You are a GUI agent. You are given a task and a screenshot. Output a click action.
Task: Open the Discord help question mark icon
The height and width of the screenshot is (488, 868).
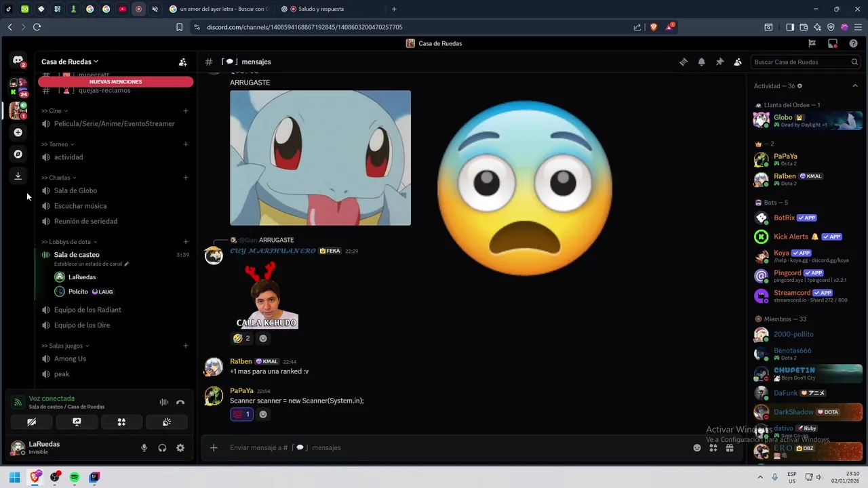[854, 43]
